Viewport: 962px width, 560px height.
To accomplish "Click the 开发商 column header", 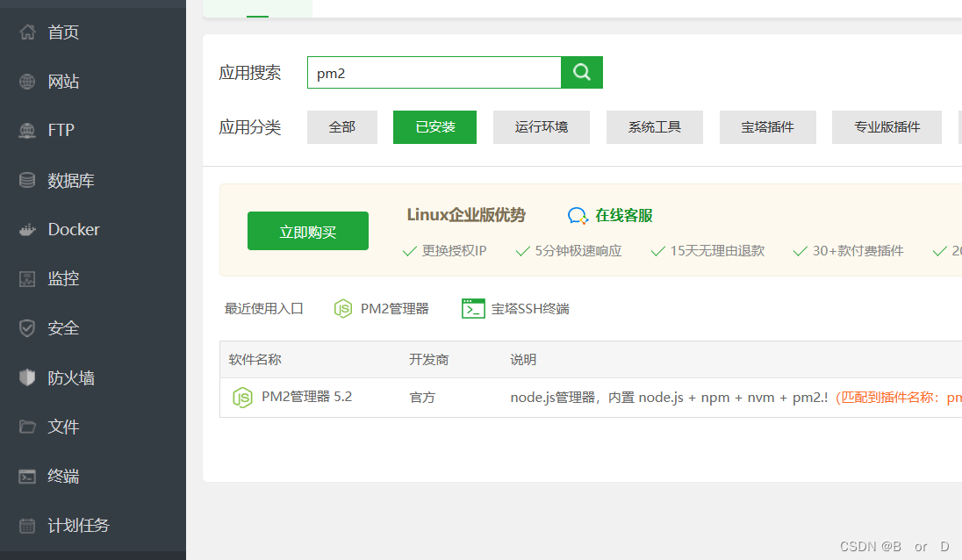I will [x=429, y=359].
